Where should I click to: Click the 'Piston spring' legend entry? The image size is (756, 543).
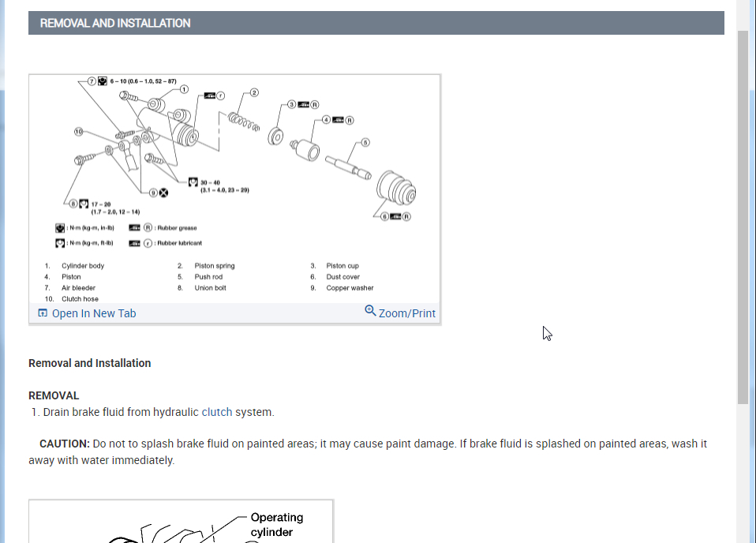point(215,266)
